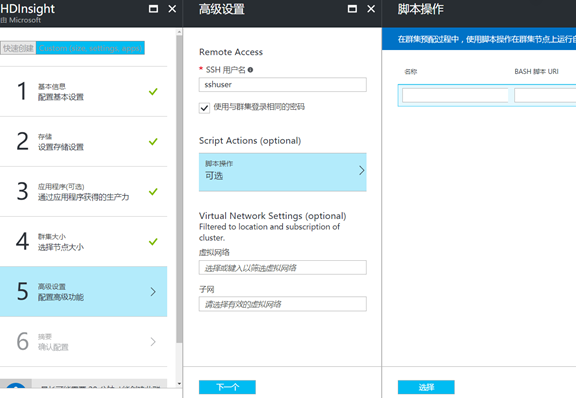
Task: Toggle 使用与群集登录相同的密码 checkbox
Action: [204, 108]
